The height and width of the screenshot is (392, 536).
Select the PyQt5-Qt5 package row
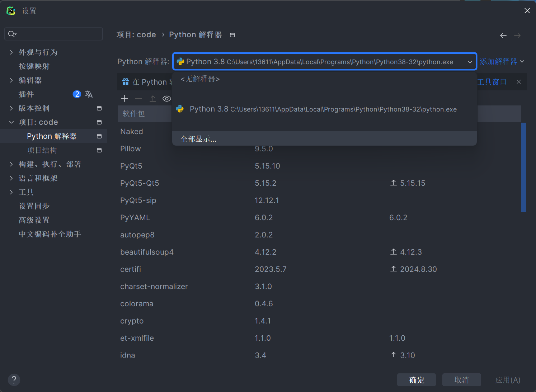[319, 183]
